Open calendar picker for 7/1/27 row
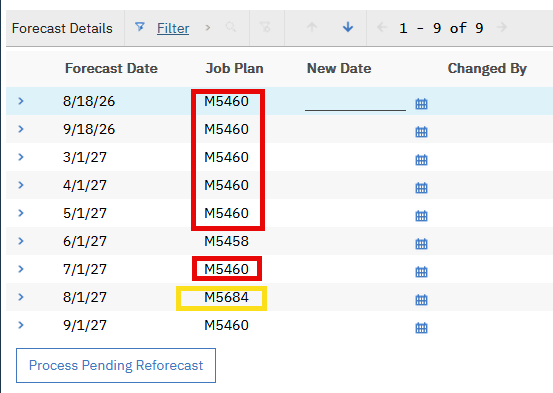Screen dimensions: 553x393 (x=421, y=272)
